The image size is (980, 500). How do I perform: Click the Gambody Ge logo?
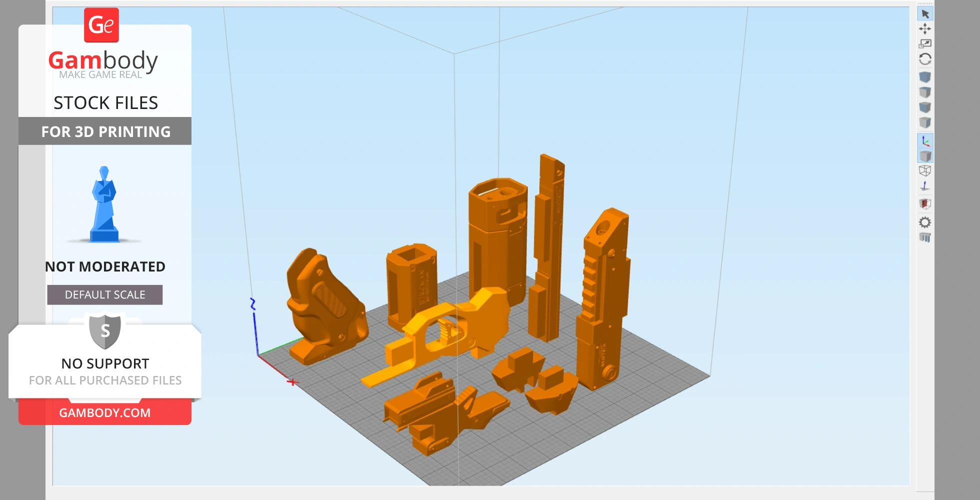point(101,24)
